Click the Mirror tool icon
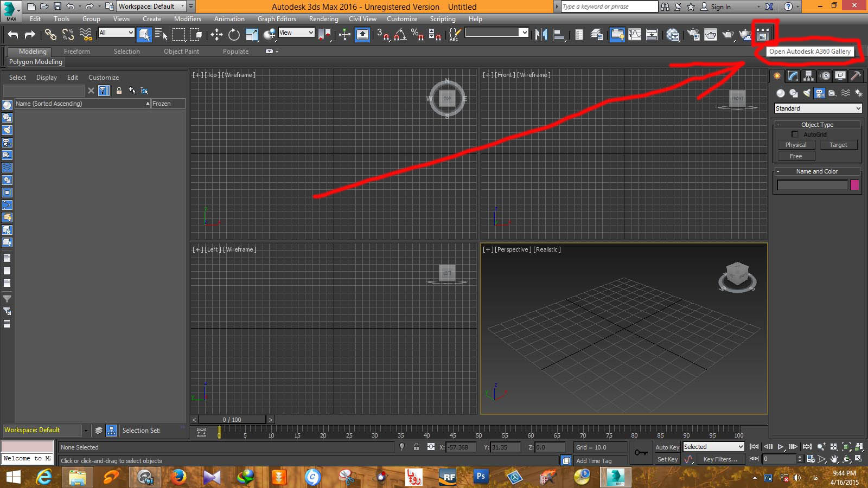The image size is (868, 488). tap(541, 35)
